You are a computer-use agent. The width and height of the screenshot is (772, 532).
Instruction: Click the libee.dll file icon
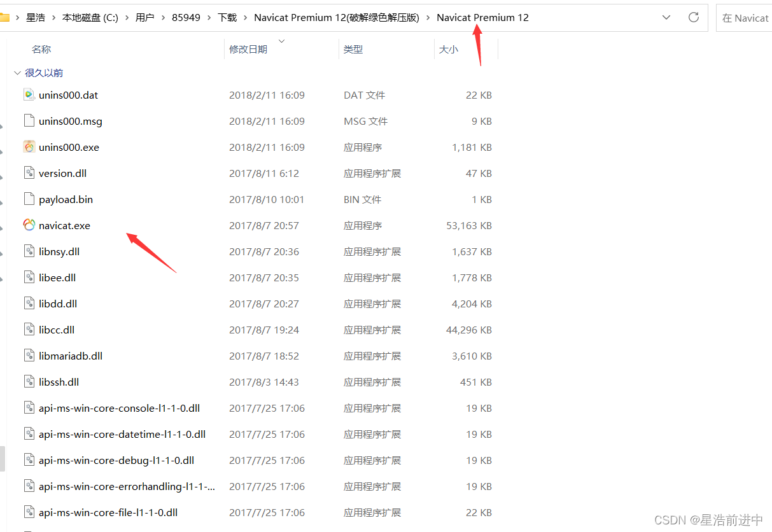click(29, 277)
